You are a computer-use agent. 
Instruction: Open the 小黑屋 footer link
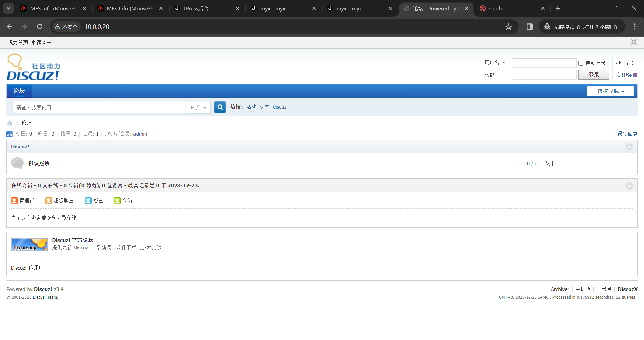point(604,289)
